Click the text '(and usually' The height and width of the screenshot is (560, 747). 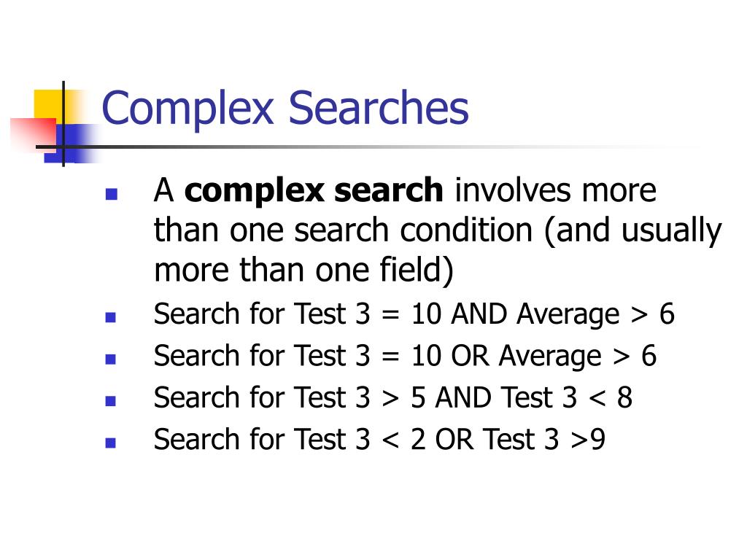(x=633, y=231)
